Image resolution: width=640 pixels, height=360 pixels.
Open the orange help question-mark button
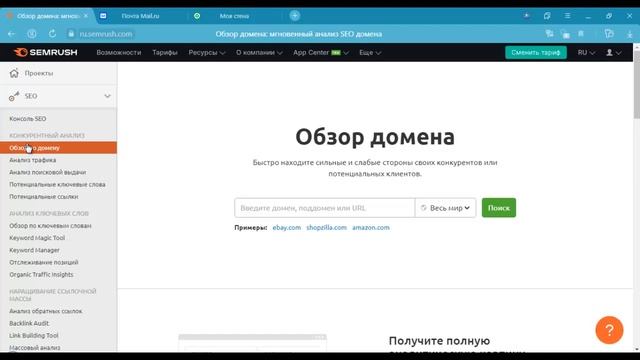[x=609, y=330]
